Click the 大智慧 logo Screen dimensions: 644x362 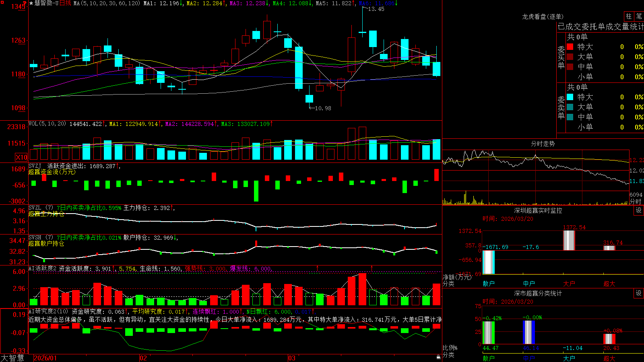[12, 358]
